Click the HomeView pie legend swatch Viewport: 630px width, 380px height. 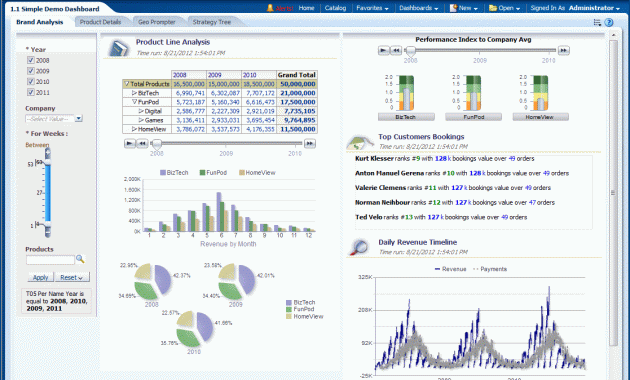click(288, 317)
